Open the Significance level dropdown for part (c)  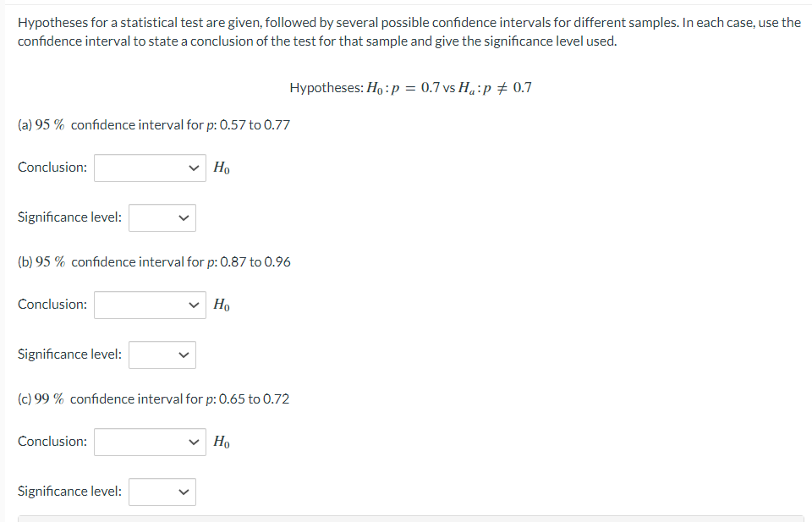click(162, 492)
